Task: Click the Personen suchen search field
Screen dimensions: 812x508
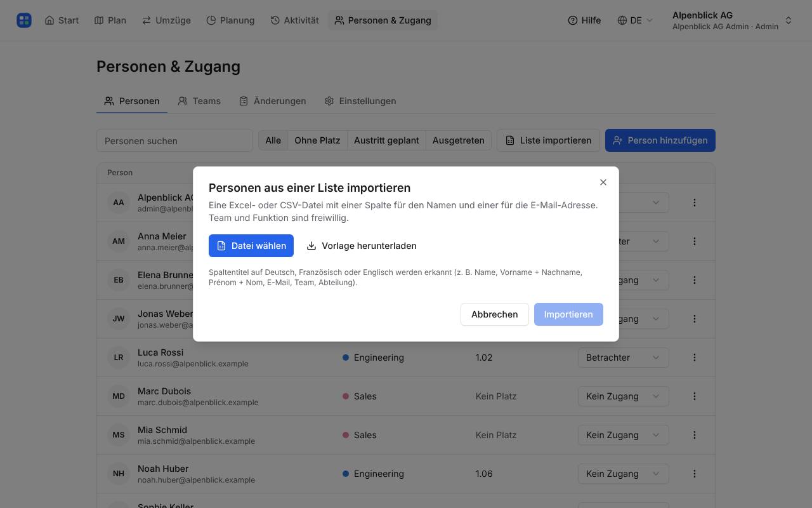Action: (174, 141)
